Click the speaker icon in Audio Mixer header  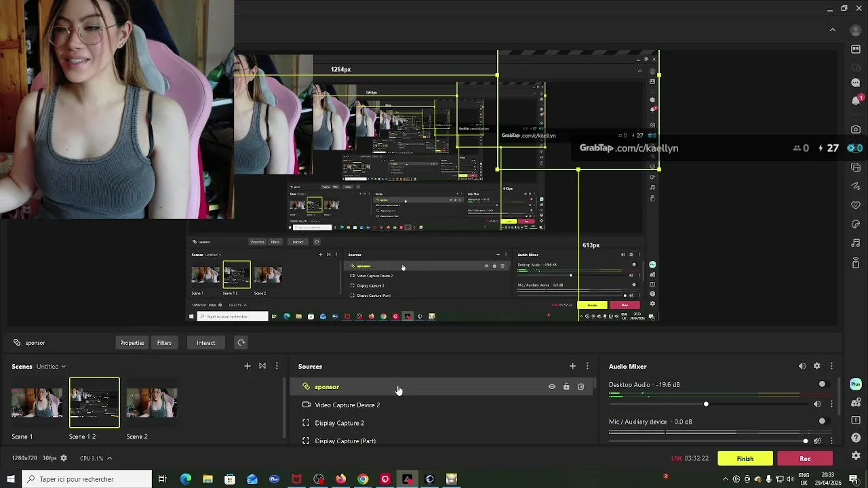tap(802, 366)
